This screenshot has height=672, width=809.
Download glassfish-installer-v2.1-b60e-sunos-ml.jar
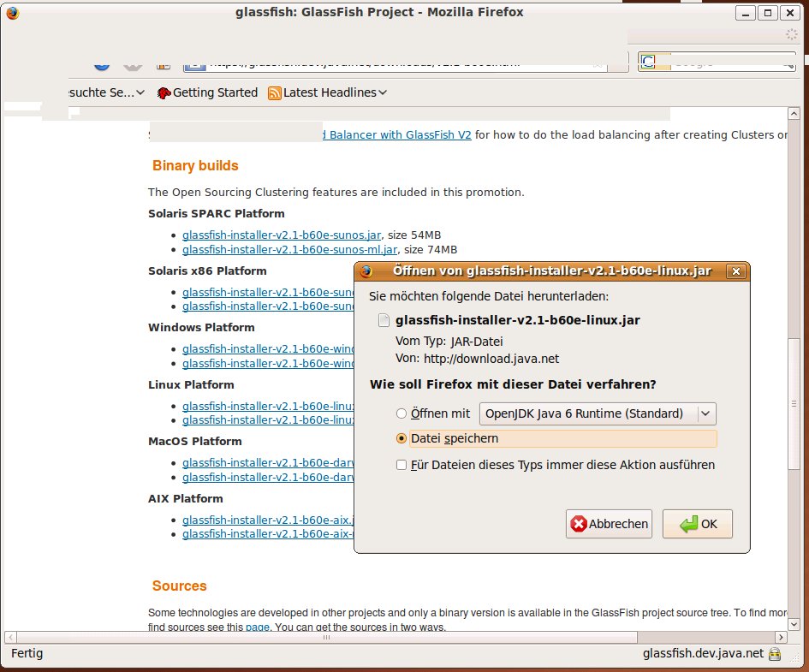pos(290,250)
